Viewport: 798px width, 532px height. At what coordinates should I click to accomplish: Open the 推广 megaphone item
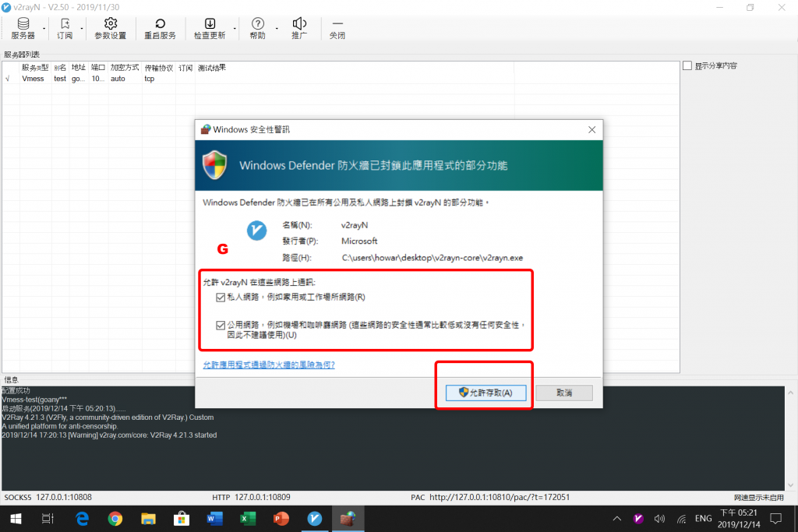click(299, 29)
